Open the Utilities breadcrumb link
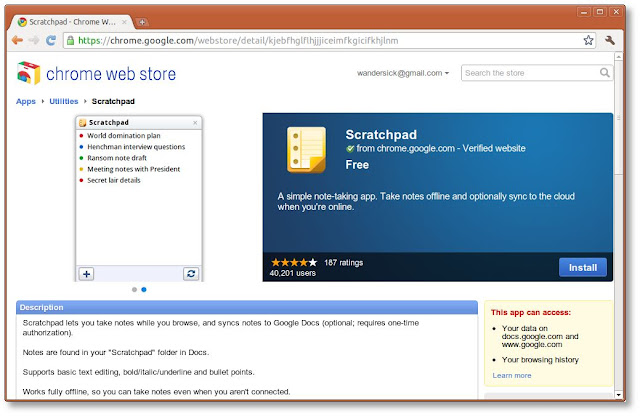This screenshot has width=640, height=416. point(64,101)
